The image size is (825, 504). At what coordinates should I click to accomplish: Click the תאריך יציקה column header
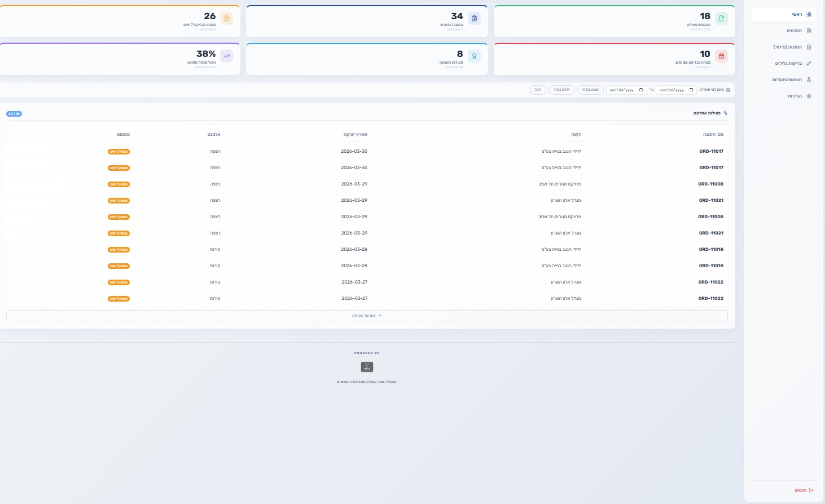[356, 134]
